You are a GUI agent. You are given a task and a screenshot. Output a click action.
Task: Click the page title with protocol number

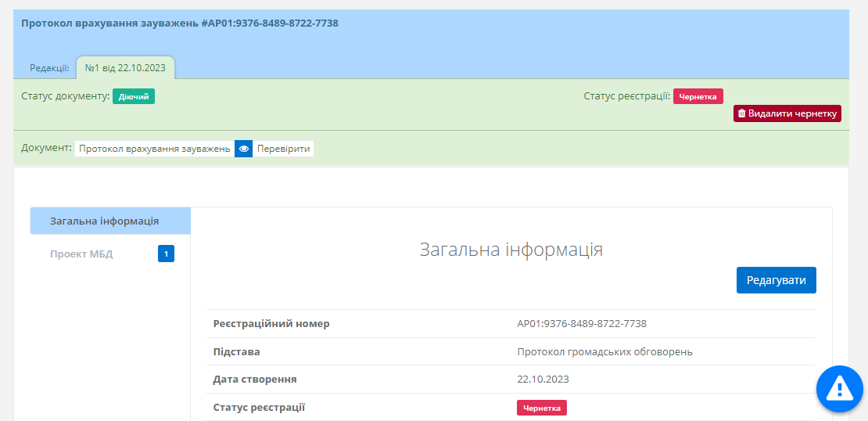tap(180, 23)
